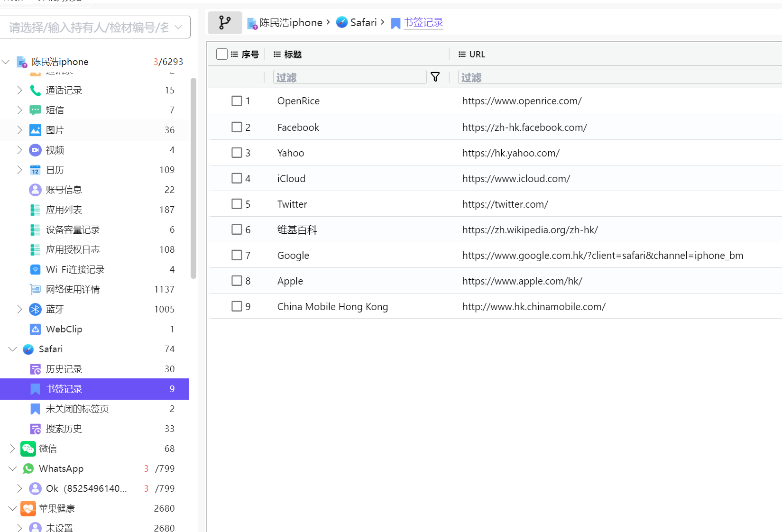The height and width of the screenshot is (532, 782).
Task: Expand the 图片 tree node
Action: click(x=19, y=130)
